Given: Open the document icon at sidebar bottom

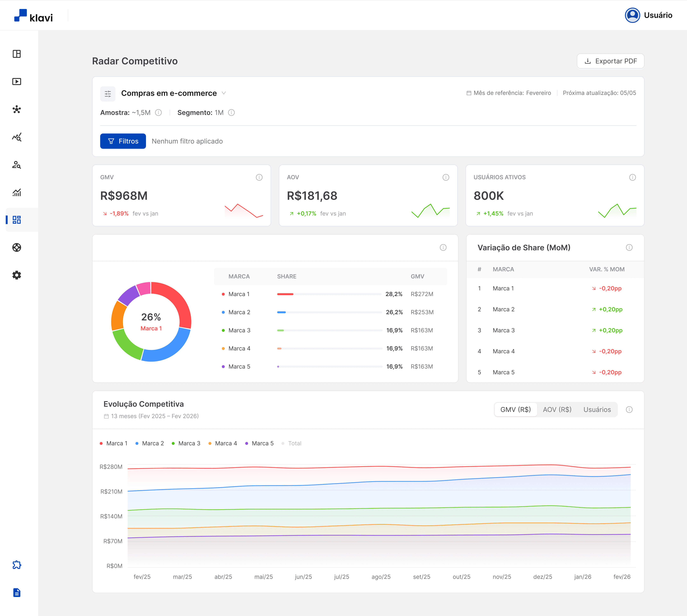Looking at the screenshot, I should click(x=17, y=593).
